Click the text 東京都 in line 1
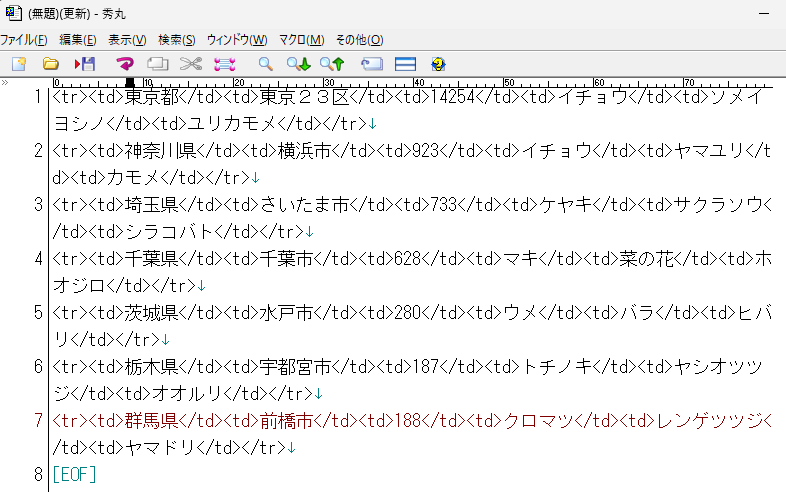Screen dimensions: 786x492 (151, 96)
